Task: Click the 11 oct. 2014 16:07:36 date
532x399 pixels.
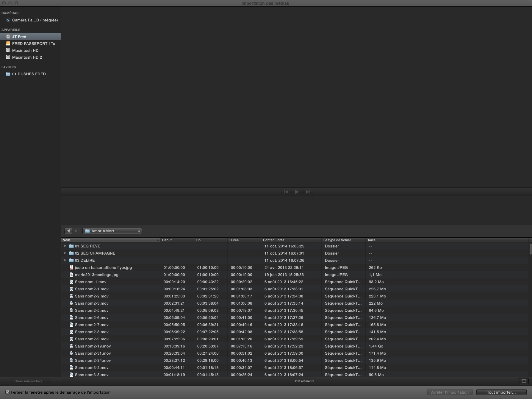Action: click(x=284, y=260)
